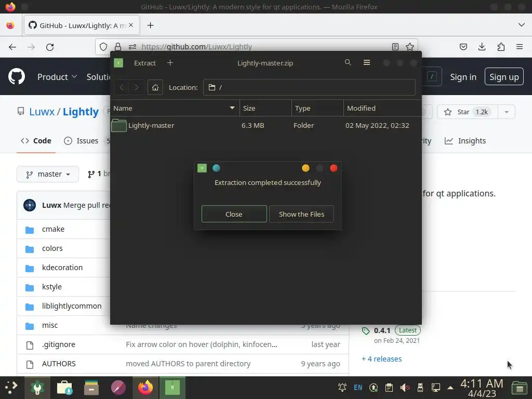Open the cmake folder
This screenshot has height=399, width=532.
point(53,229)
